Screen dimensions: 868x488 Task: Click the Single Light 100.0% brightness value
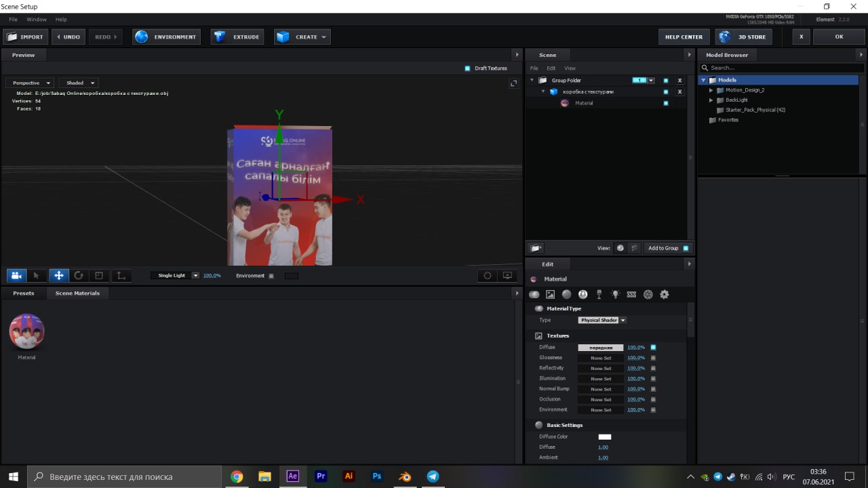tap(212, 276)
